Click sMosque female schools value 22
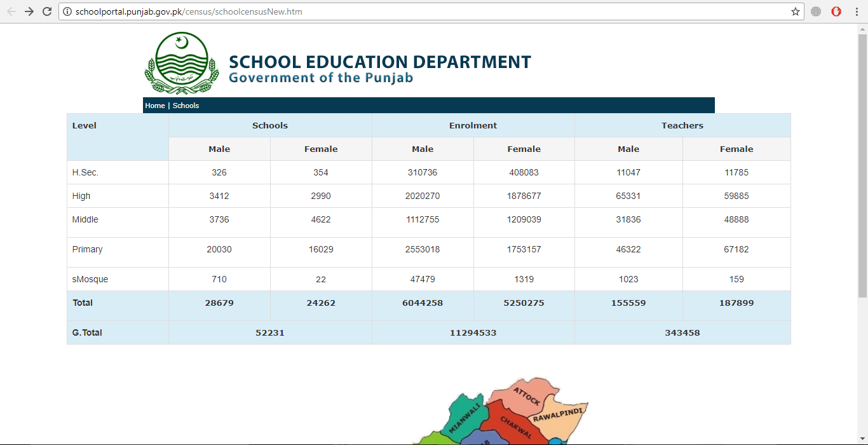868x445 pixels. [x=321, y=279]
